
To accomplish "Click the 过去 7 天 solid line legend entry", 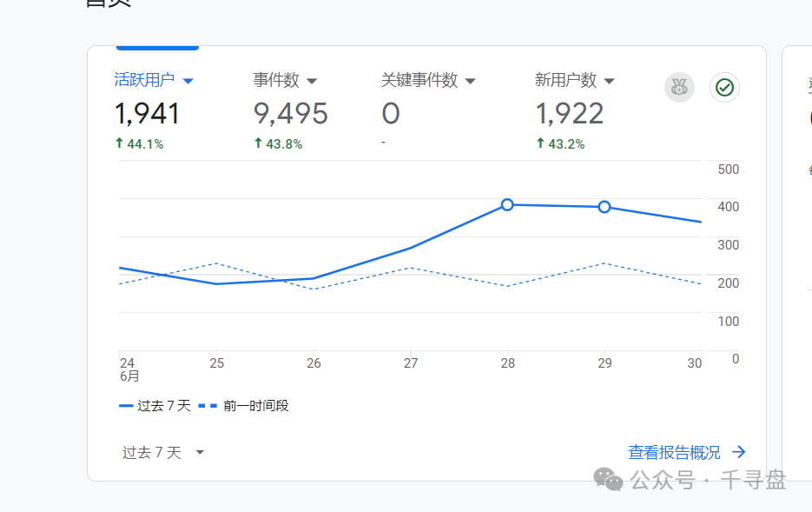I will point(155,406).
